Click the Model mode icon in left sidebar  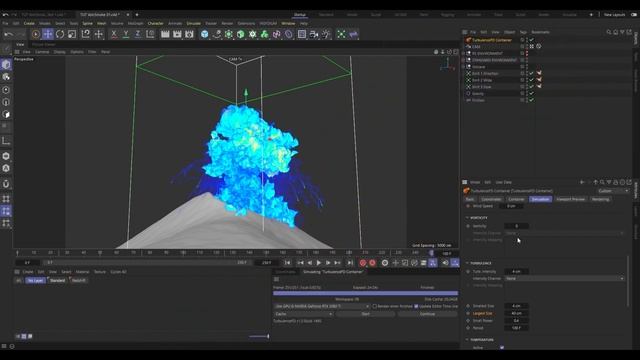pos(6,64)
